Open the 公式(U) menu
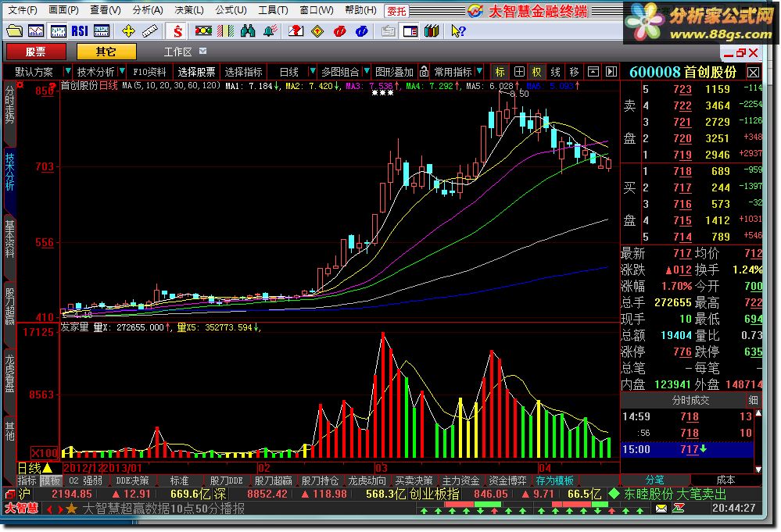This screenshot has width=781, height=532. pos(231,9)
